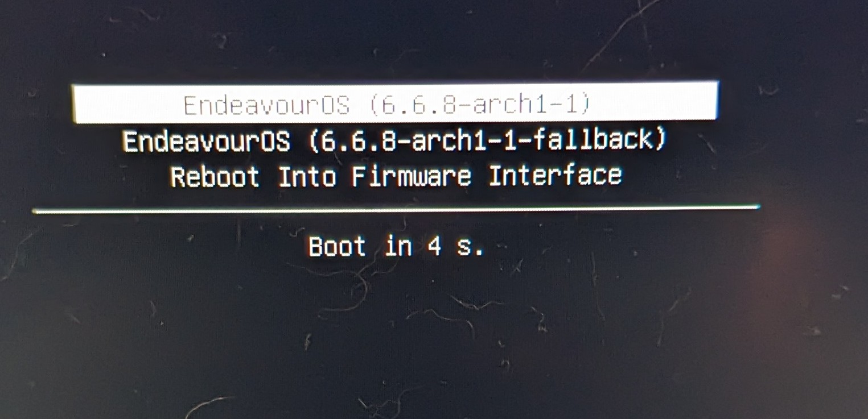Click the "Boot in 4 s." countdown text
Viewport: 868px width, 419px height.
[397, 247]
